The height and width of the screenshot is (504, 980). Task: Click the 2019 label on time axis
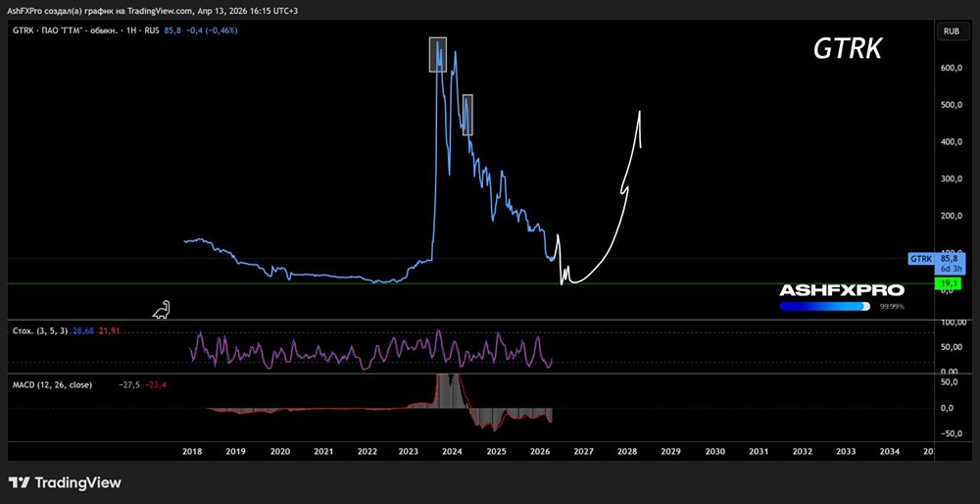pyautogui.click(x=235, y=451)
